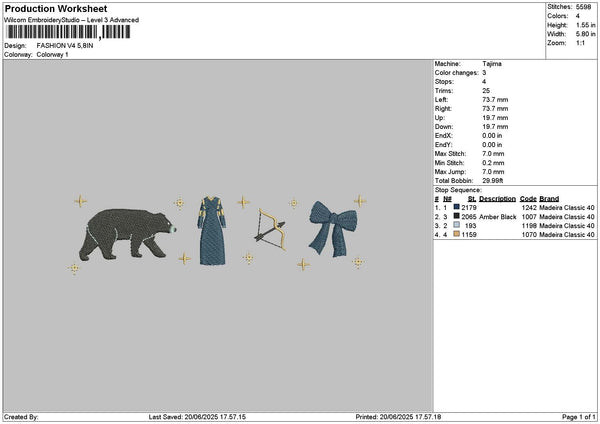The width and height of the screenshot is (600, 424).
Task: Click the 'Description' column header
Action: (x=497, y=199)
